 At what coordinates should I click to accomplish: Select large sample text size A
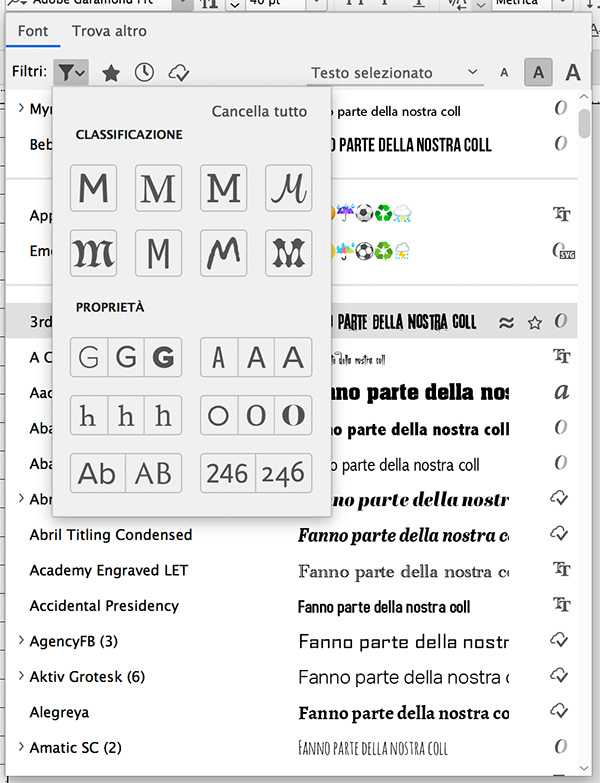click(573, 72)
